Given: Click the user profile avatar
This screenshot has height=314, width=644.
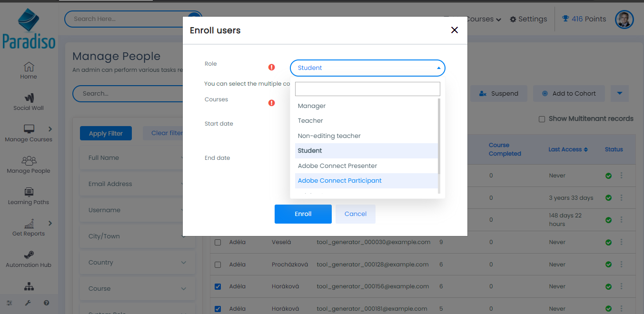Looking at the screenshot, I should 624,20.
